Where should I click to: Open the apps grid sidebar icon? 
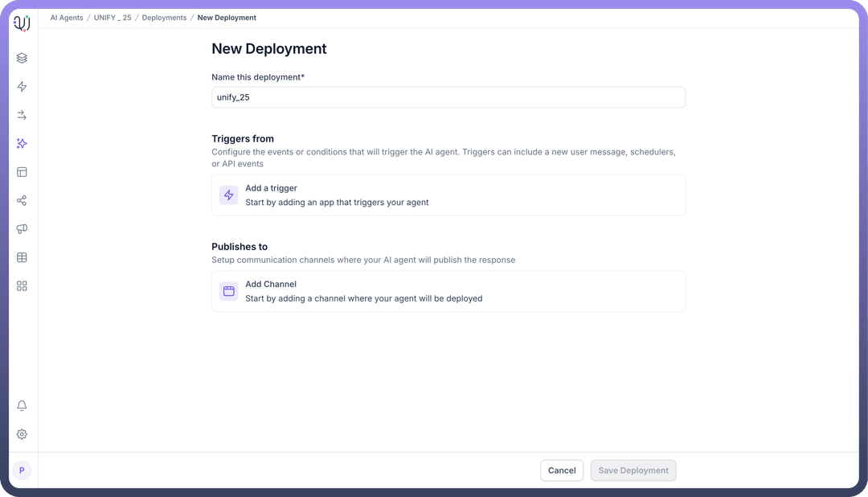(22, 286)
